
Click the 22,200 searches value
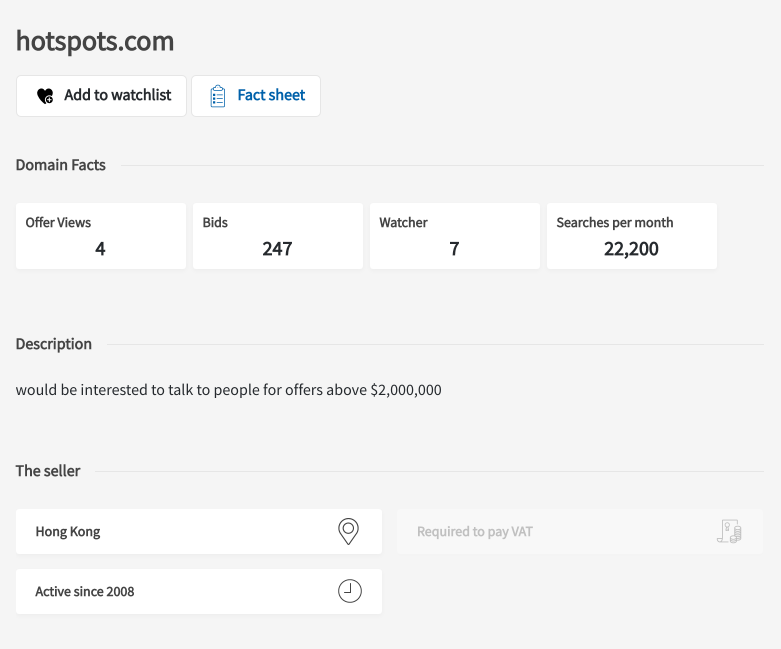pyautogui.click(x=631, y=249)
